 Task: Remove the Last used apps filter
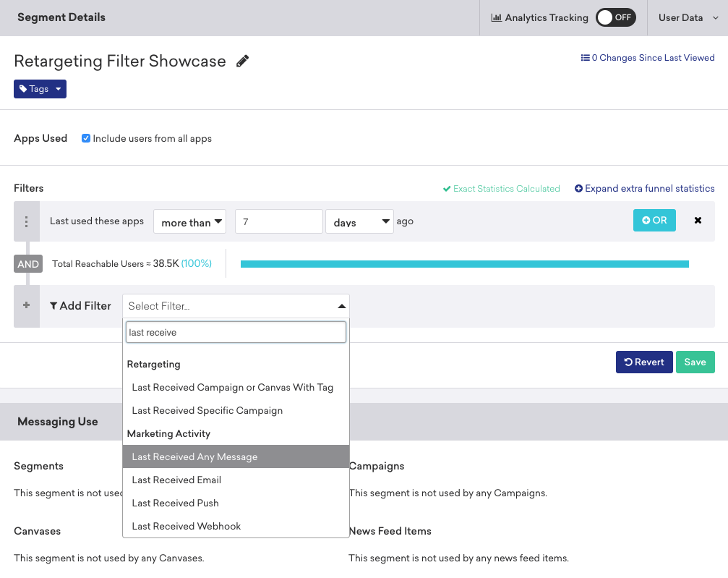(x=698, y=220)
